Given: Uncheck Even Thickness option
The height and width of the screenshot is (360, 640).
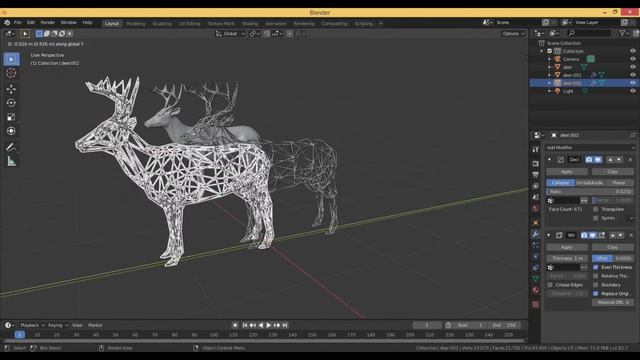Looking at the screenshot, I should click(596, 267).
